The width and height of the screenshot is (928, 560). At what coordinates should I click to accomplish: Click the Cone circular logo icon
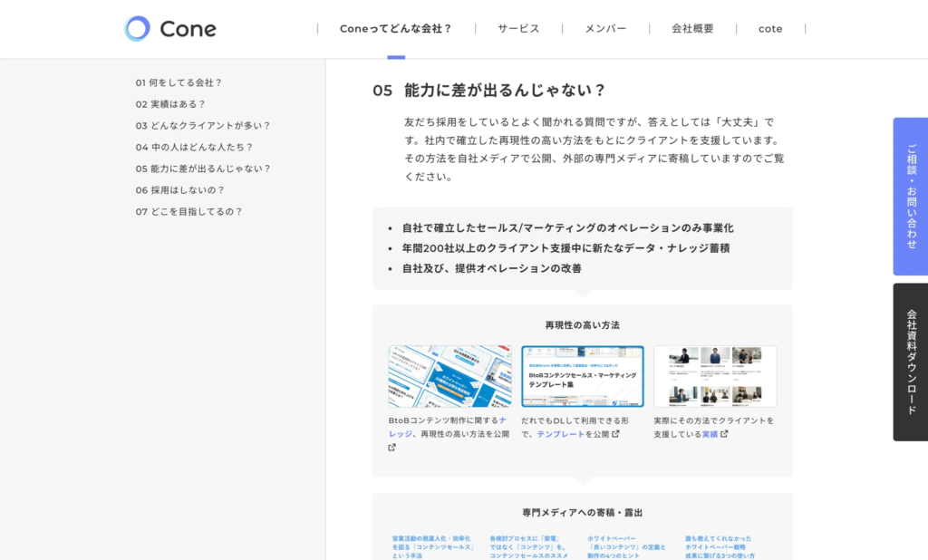coord(138,29)
